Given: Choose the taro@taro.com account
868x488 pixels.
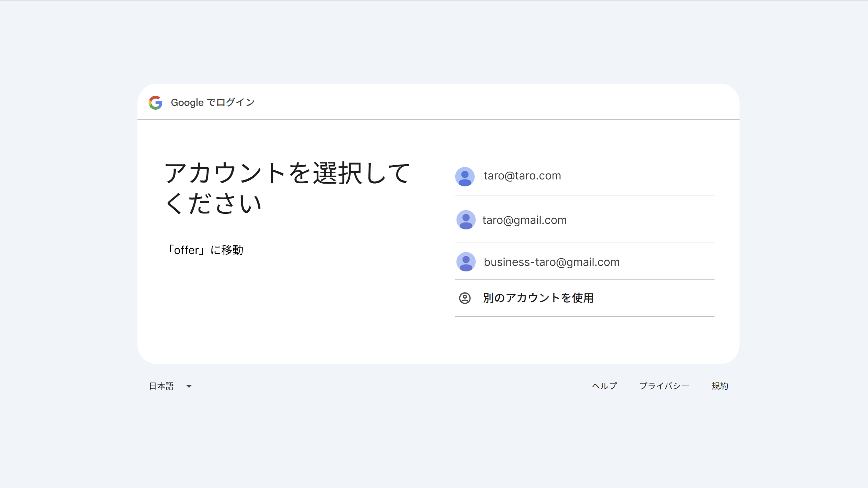Looking at the screenshot, I should (585, 176).
